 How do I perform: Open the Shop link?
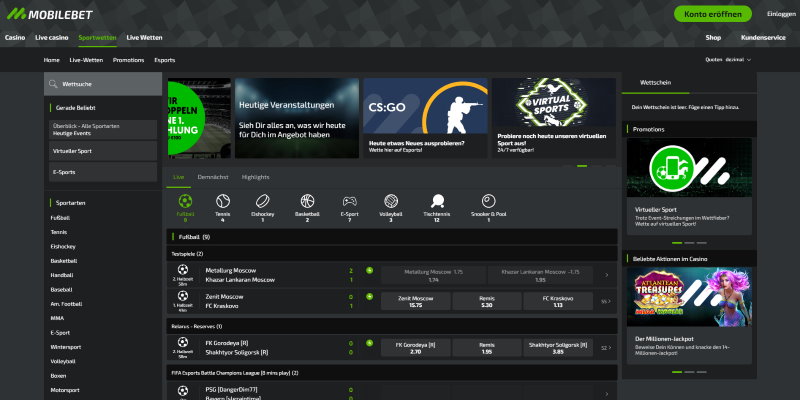[713, 38]
